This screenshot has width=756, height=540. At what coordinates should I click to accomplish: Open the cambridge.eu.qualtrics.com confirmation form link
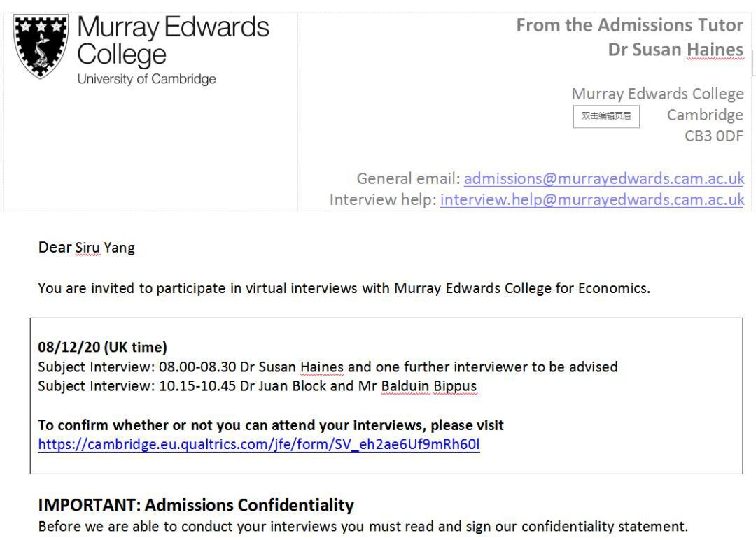click(x=259, y=444)
